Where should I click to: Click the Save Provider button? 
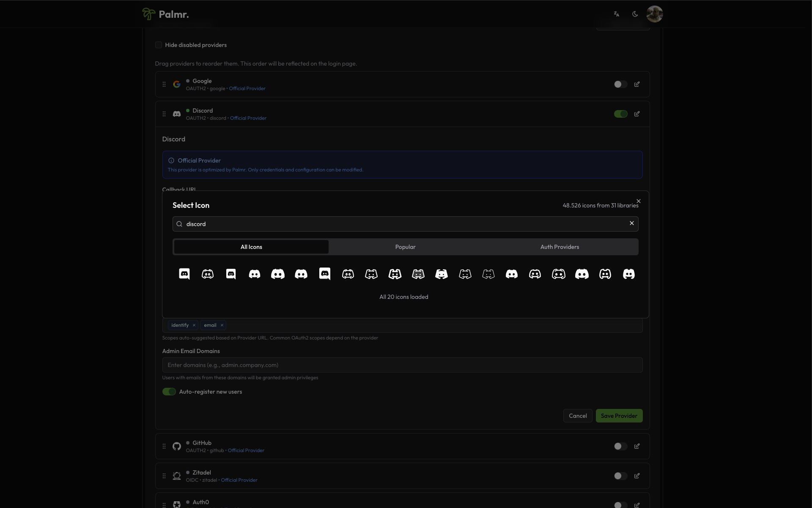(619, 416)
